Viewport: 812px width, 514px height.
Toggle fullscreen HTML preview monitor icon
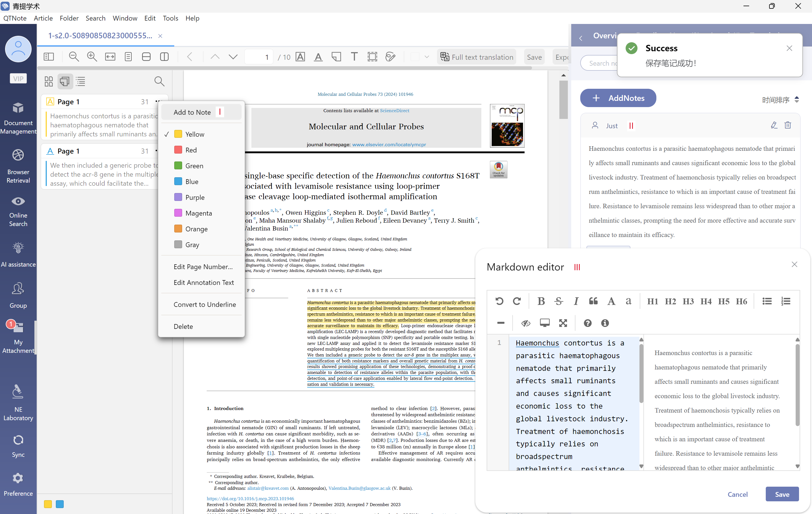[545, 323]
